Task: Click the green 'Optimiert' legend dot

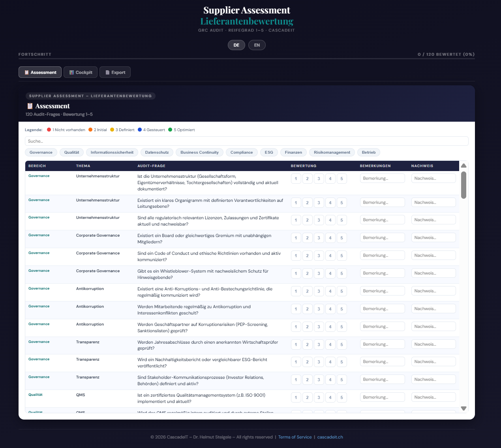Action: coord(170,130)
